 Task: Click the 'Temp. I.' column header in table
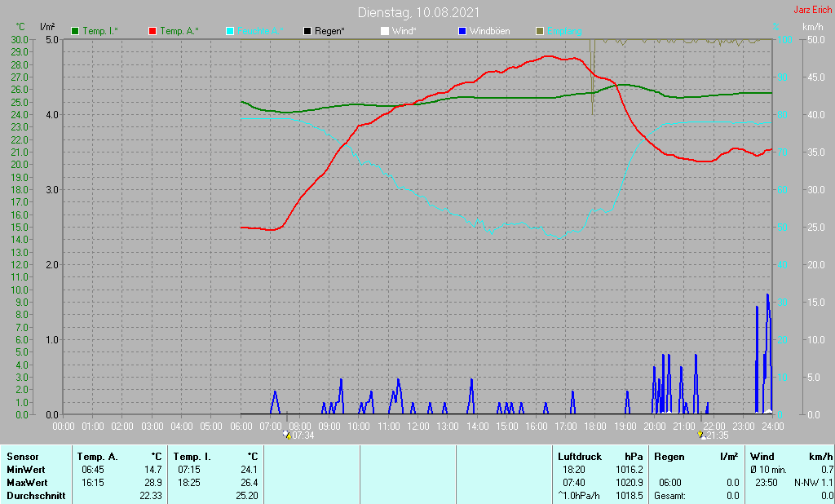(x=192, y=457)
